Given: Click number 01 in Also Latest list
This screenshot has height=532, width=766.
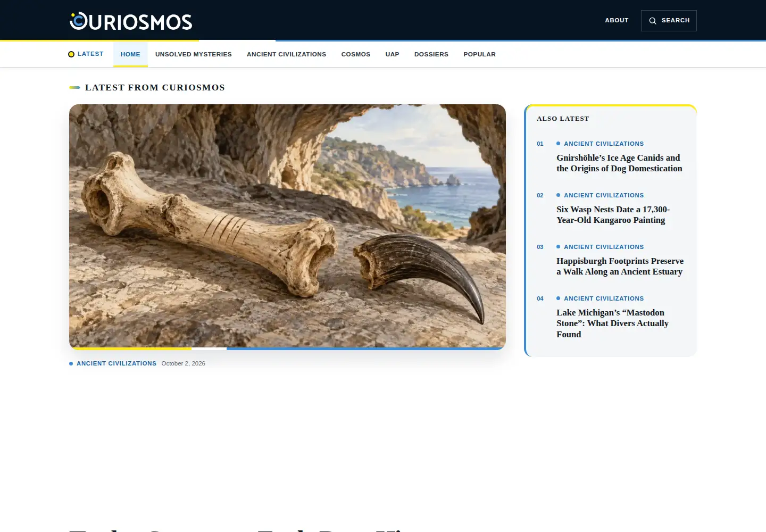Looking at the screenshot, I should point(540,144).
